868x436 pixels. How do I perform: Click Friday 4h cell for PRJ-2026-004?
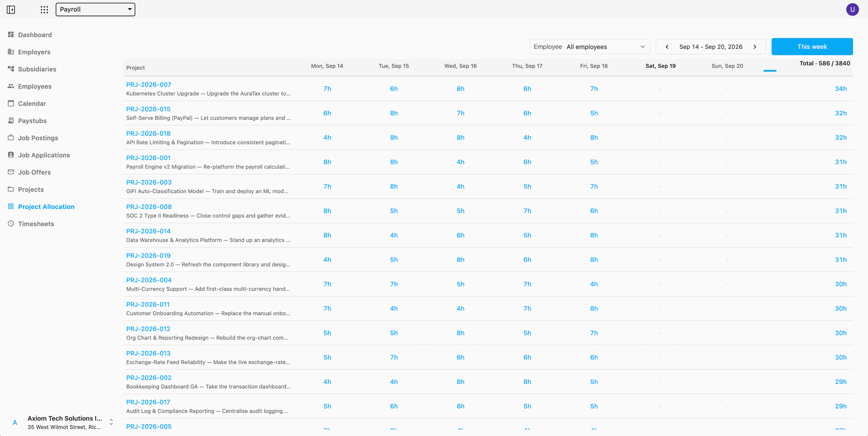click(594, 284)
